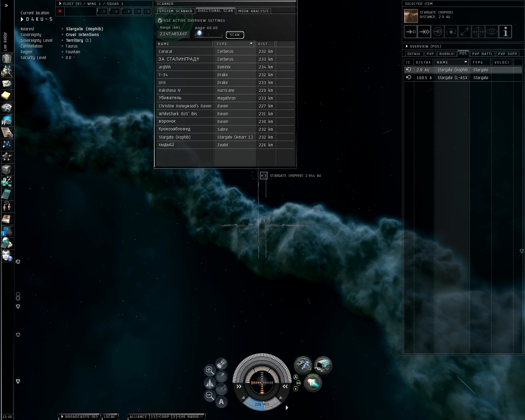Click the Orbit action icon
525x420 pixels.
point(451,32)
